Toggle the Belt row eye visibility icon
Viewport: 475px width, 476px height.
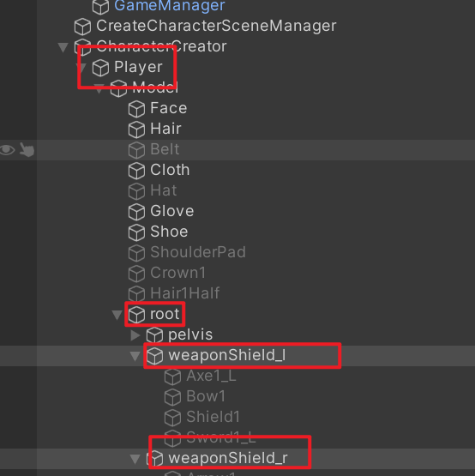pos(7,150)
